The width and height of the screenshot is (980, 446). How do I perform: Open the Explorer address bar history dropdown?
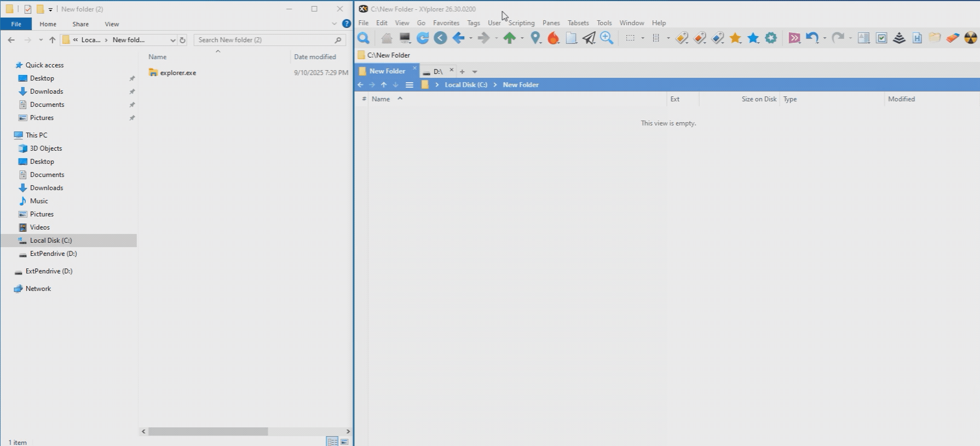point(172,40)
